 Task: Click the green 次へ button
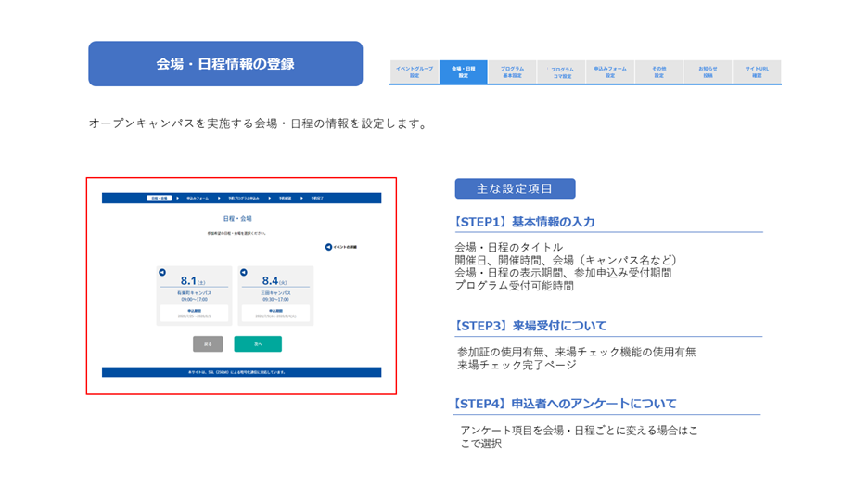pos(258,344)
